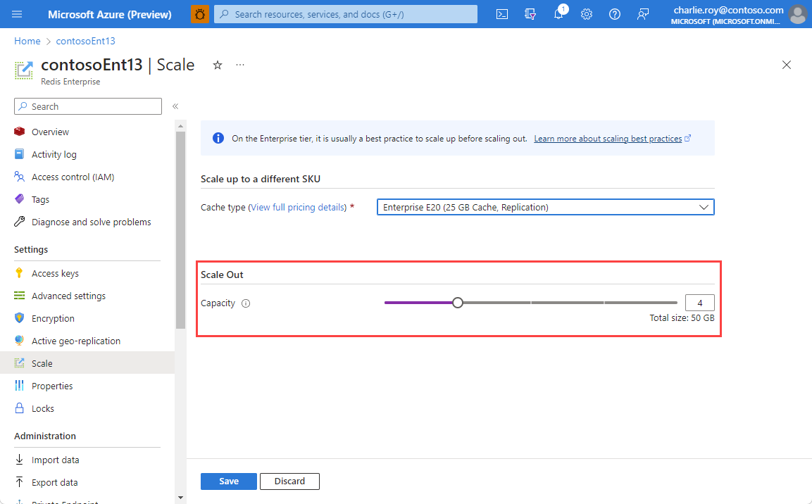View the cache Overview page
This screenshot has width=812, height=504.
click(x=50, y=131)
